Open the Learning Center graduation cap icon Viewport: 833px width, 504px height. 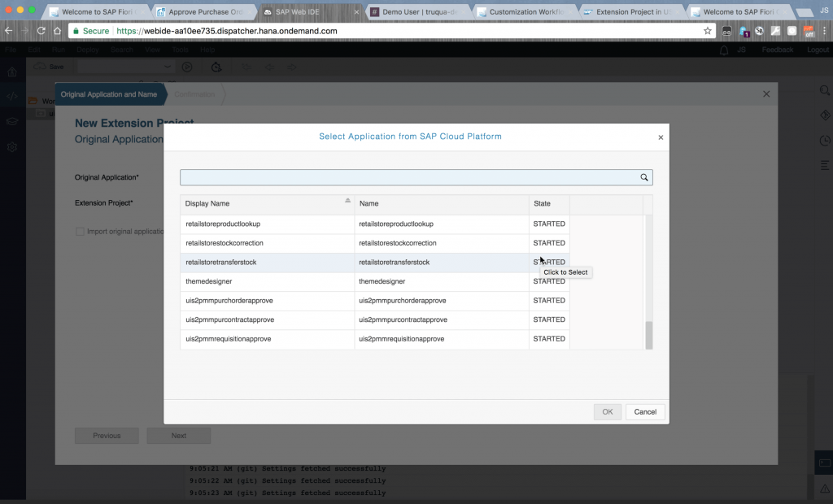pyautogui.click(x=12, y=122)
